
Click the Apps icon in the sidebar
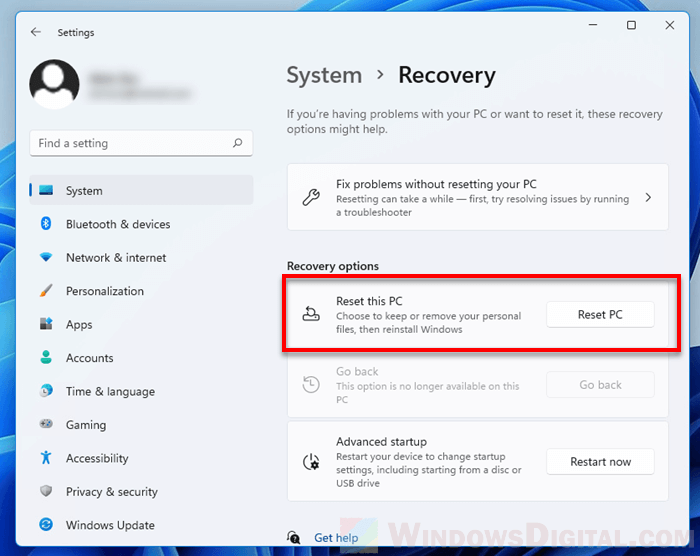[46, 324]
